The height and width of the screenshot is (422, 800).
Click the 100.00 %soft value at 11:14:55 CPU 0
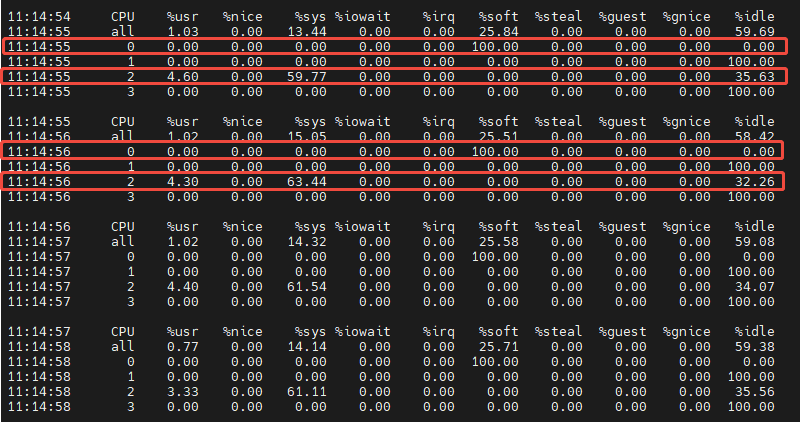495,47
